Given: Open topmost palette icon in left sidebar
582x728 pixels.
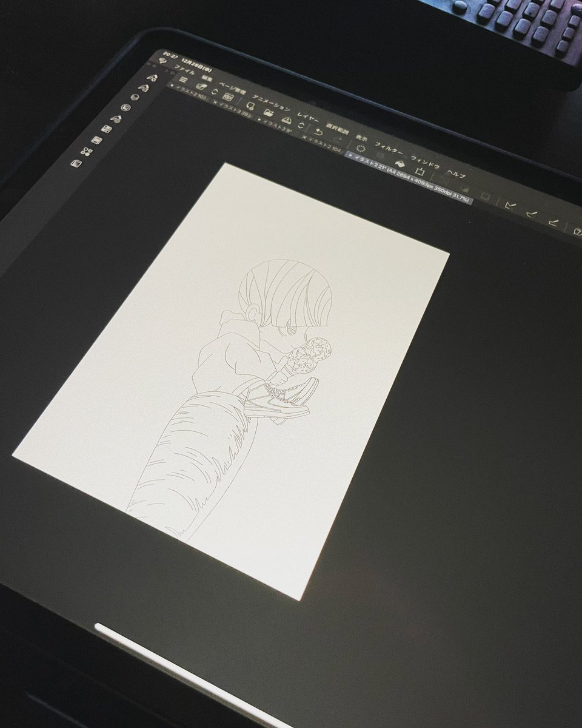Looking at the screenshot, I should point(152,77).
